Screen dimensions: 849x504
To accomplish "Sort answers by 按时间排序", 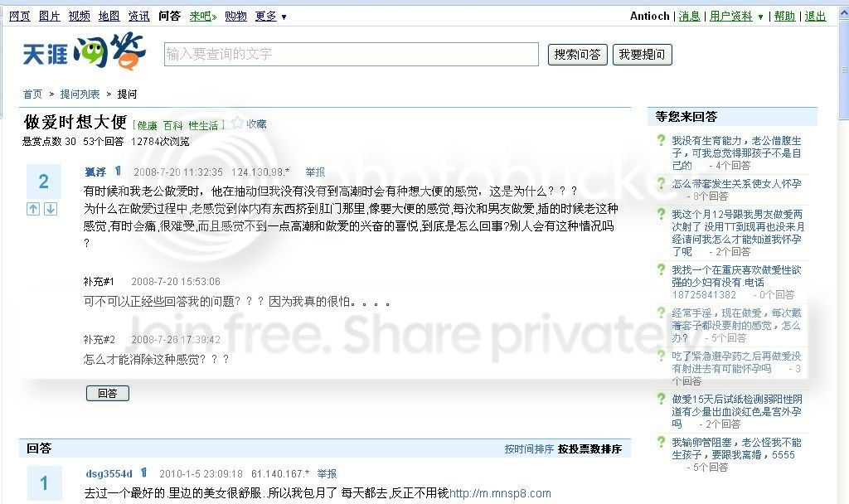I will tap(529, 448).
